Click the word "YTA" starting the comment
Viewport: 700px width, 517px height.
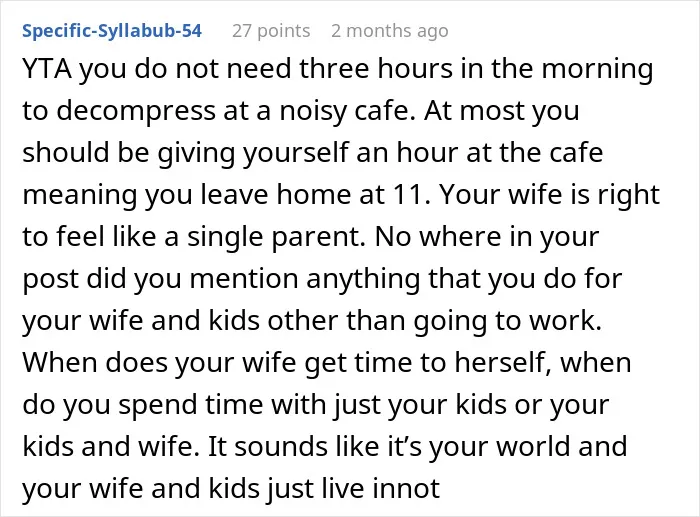pyautogui.click(x=47, y=69)
